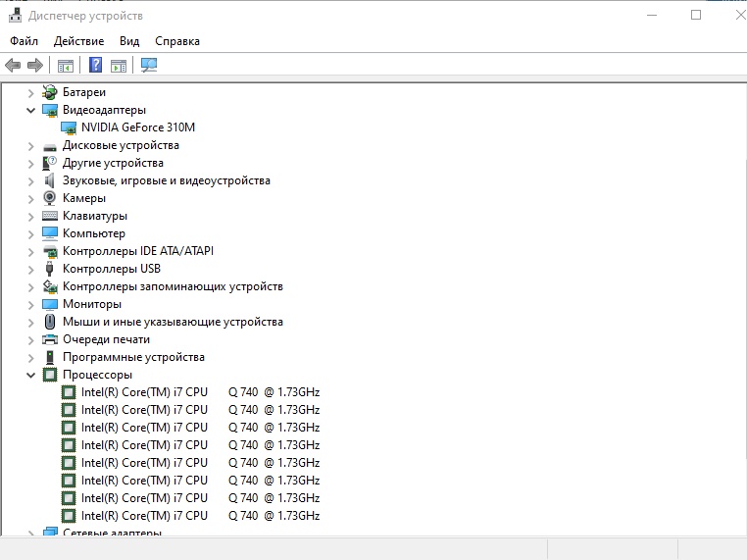Select the last Intel Core i7 CPU entry
The image size is (747, 560).
(x=200, y=516)
